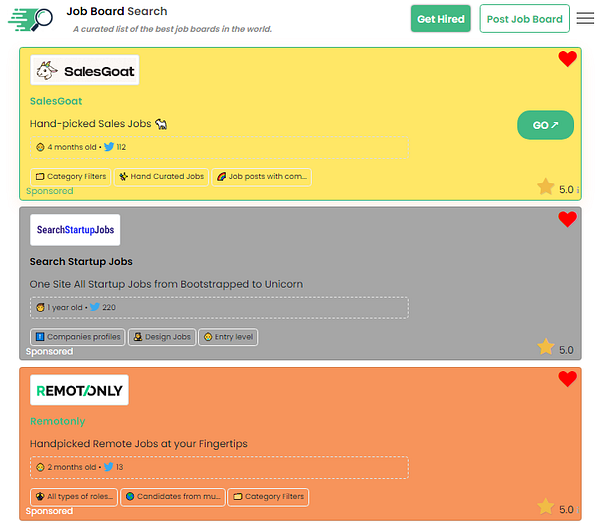Click the '4 months old' age text
The width and height of the screenshot is (600, 525).
(72, 147)
